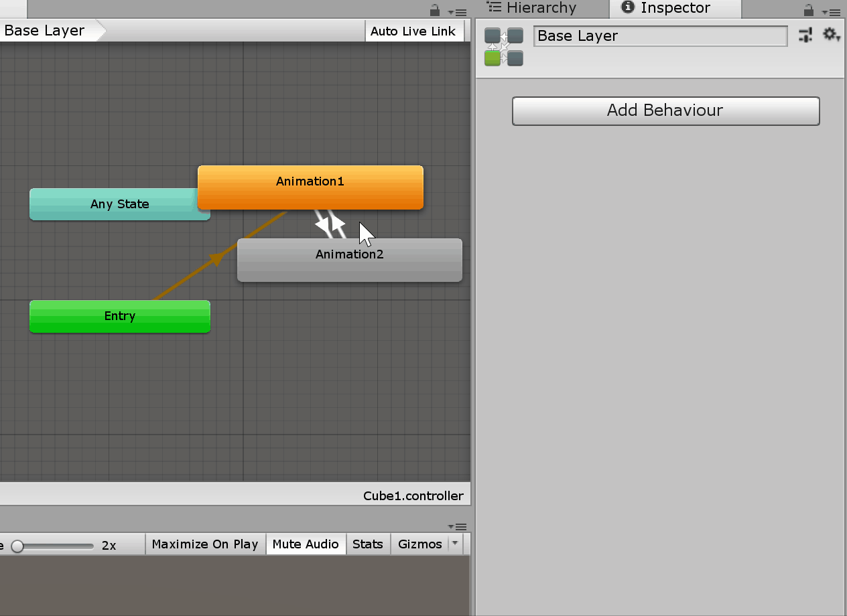Viewport: 847px width, 616px height.
Task: Select the white transition arrows between Animation1 and Animation2
Action: pos(330,224)
